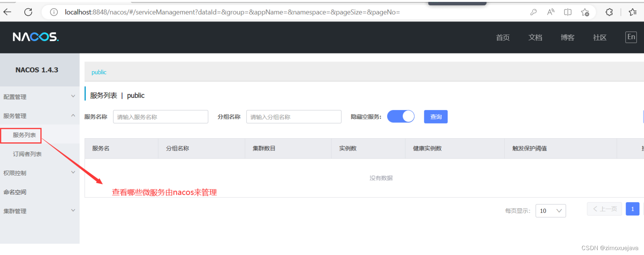Open 博客 in the top navigation
Image resolution: width=644 pixels, height=255 pixels.
pyautogui.click(x=567, y=37)
